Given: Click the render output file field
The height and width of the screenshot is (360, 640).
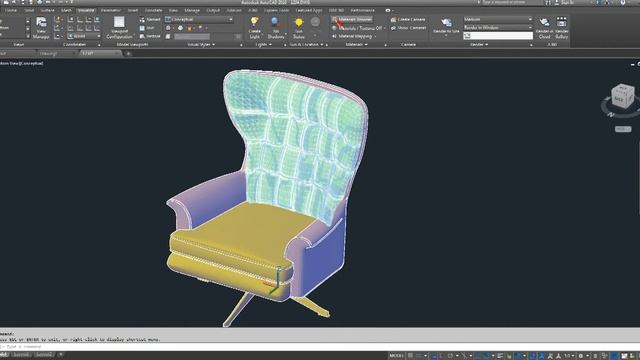Looking at the screenshot, I should [x=498, y=36].
